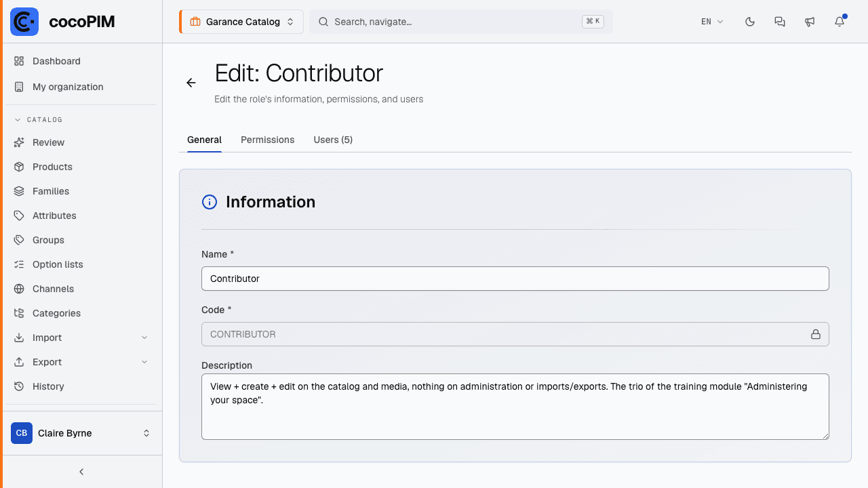This screenshot has height=488, width=868.
Task: Click the Edit: Contributor heading
Action: pos(299,73)
